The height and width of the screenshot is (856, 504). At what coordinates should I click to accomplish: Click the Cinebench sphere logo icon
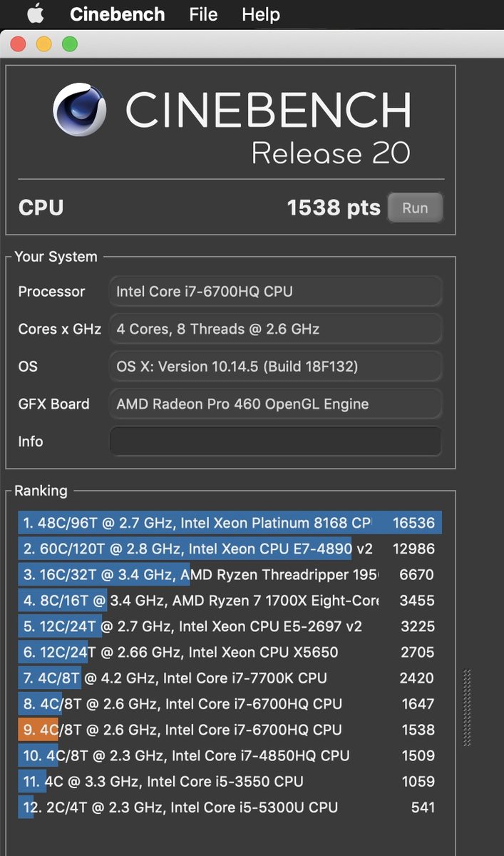coord(80,111)
